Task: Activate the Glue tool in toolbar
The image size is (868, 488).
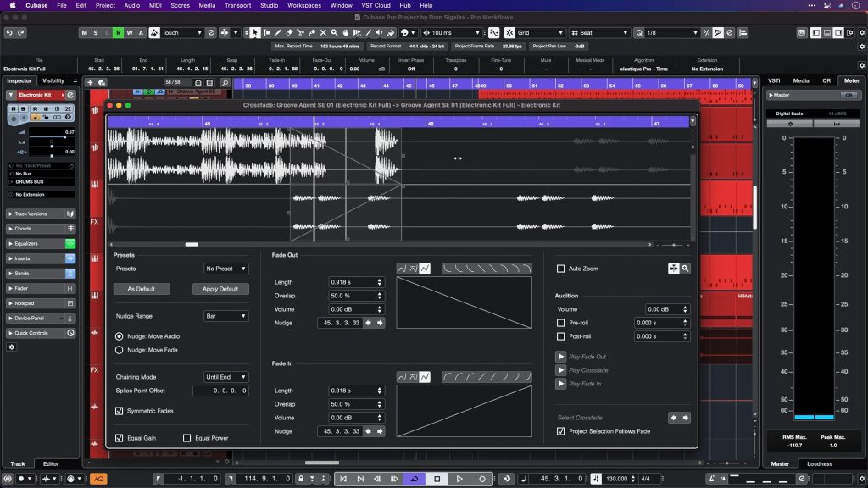Action: [x=313, y=32]
